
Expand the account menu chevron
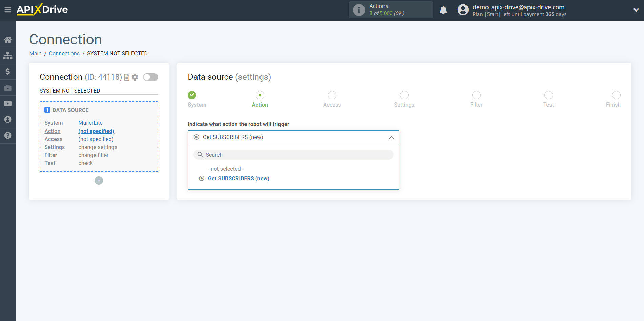coord(636,10)
